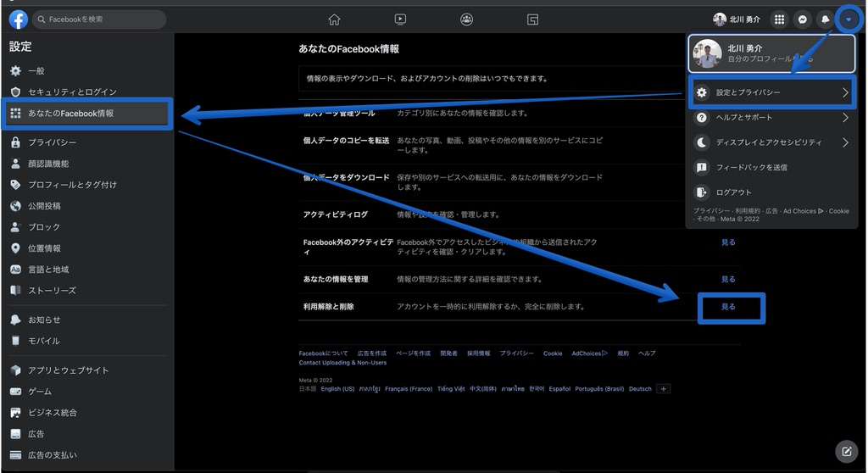868x473 pixels.
Task: Click the gear icon beside 設定とプライバシー
Action: (x=701, y=92)
